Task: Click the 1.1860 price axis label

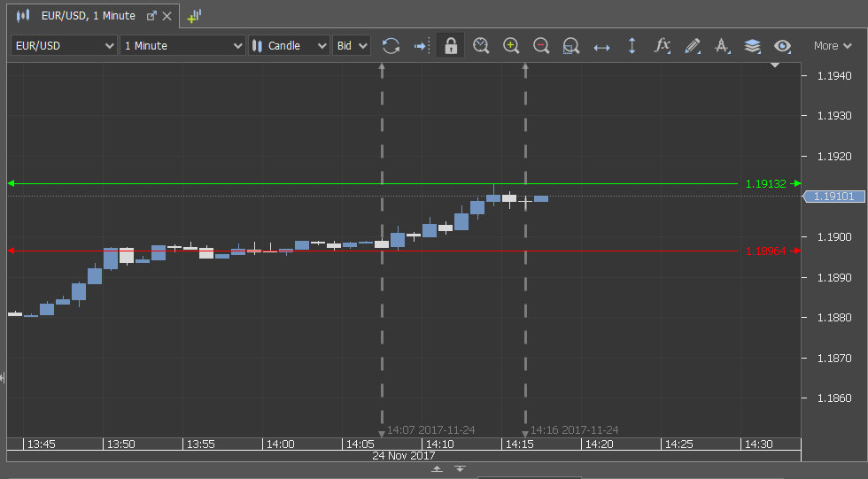Action: tap(834, 398)
